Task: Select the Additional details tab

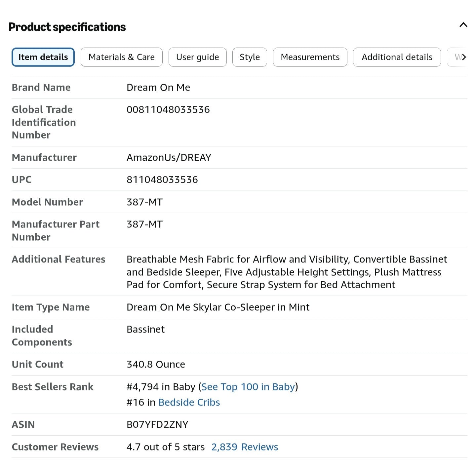Action: [397, 57]
